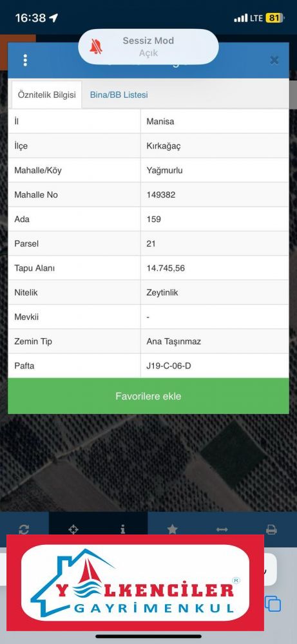Open favorites with the star icon
Viewport: 297px width, 644px height.
tap(172, 529)
